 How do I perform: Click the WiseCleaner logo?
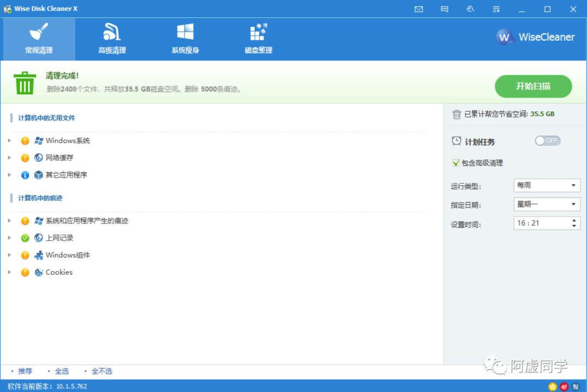pyautogui.click(x=535, y=36)
